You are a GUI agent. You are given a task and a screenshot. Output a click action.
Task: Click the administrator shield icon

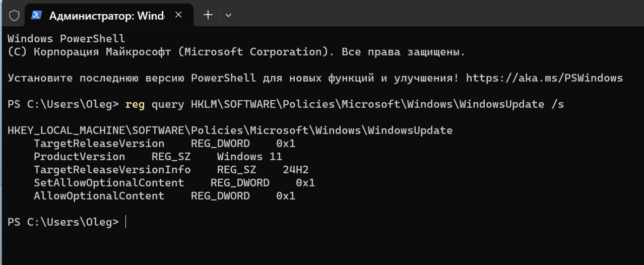pyautogui.click(x=14, y=16)
